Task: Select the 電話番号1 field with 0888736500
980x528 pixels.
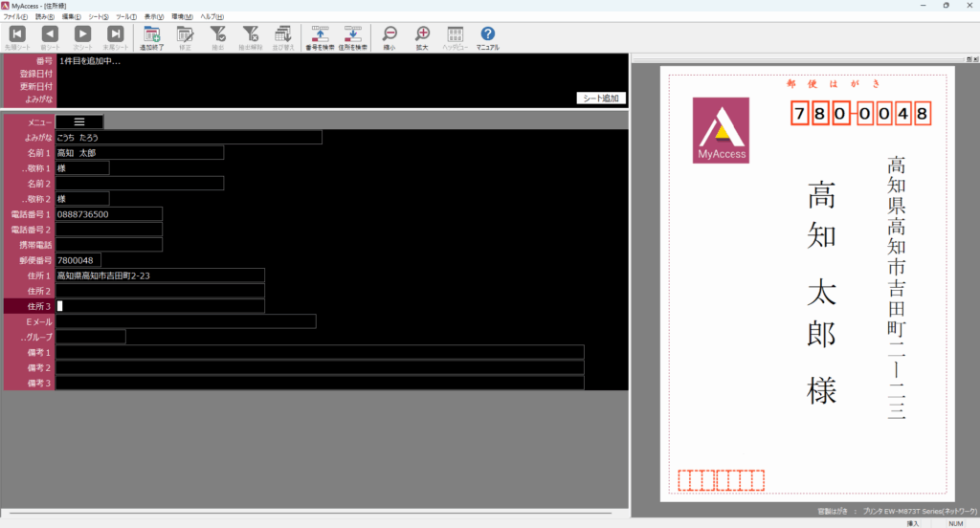Action: [108, 214]
